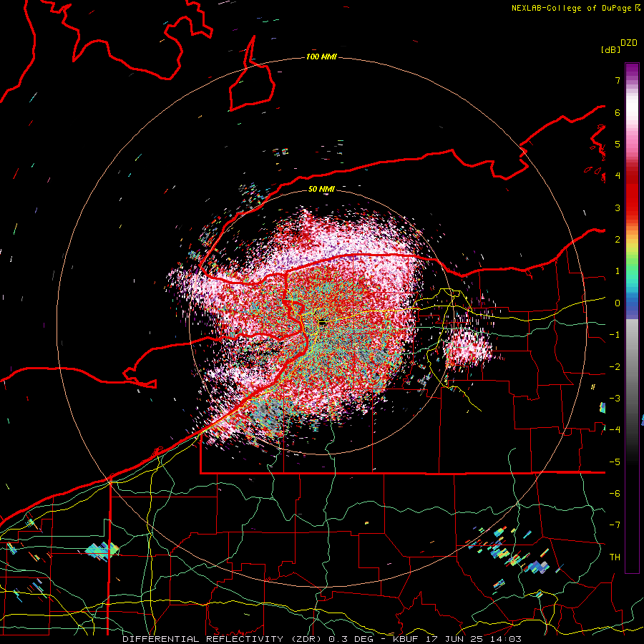Click the 1 value on the color scale
644x644 pixels.
point(618,271)
